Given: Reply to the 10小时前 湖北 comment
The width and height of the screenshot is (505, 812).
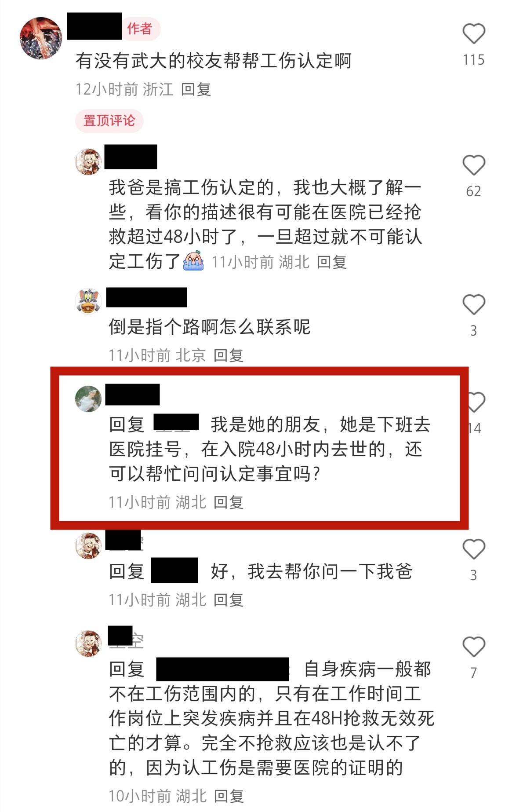Looking at the screenshot, I should [x=229, y=796].
